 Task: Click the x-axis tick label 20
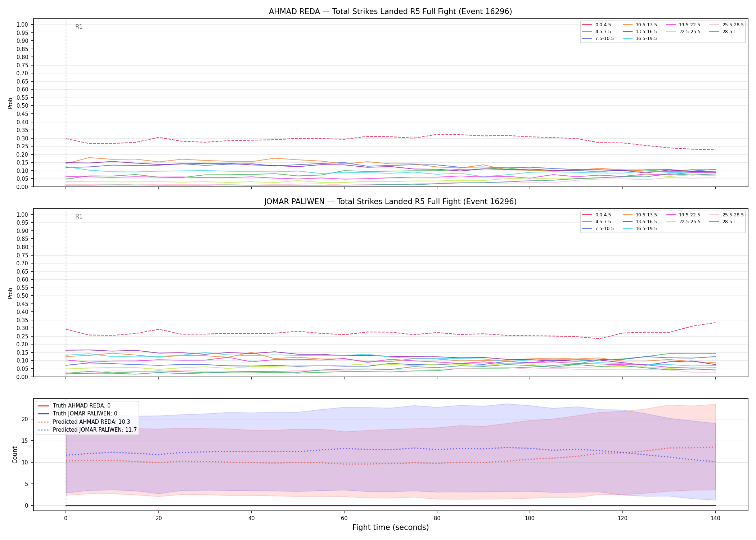coord(158,518)
